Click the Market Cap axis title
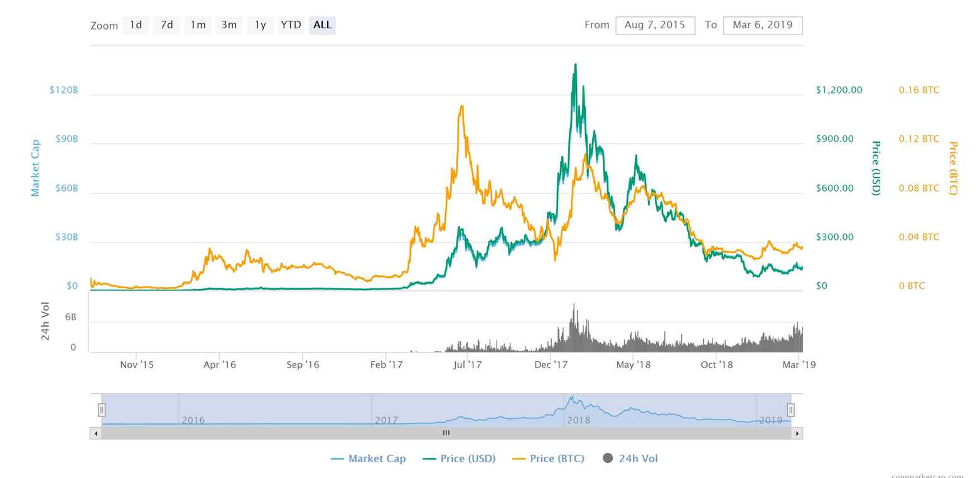The image size is (980, 478). 35,168
